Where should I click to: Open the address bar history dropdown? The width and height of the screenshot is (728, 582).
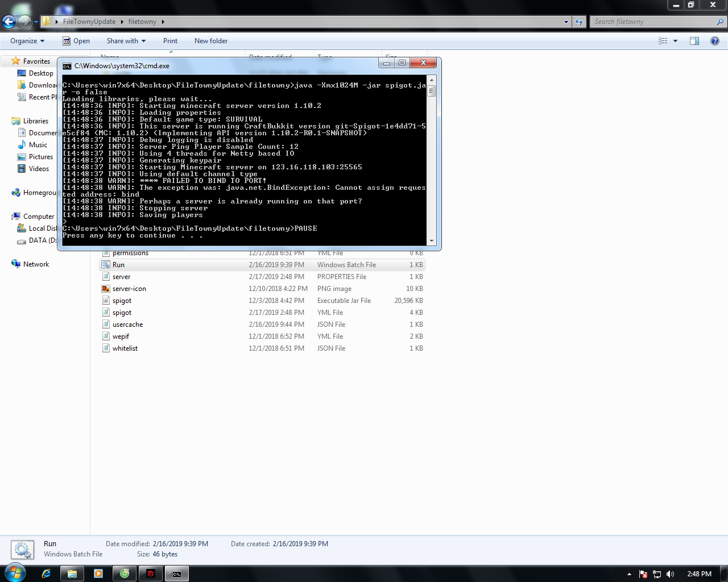[566, 22]
